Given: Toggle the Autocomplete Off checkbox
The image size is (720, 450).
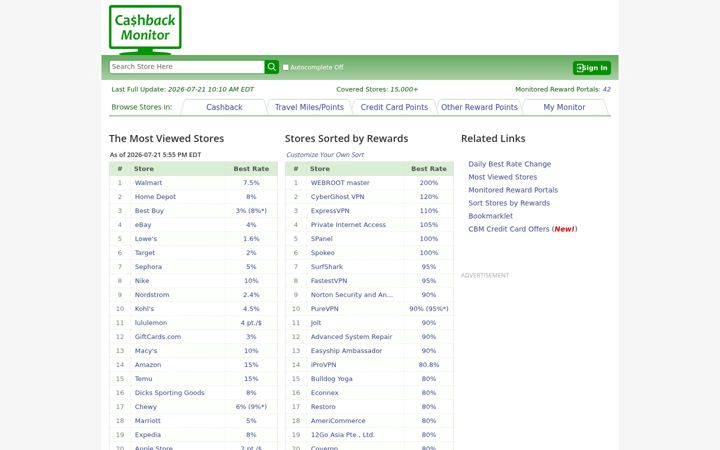Looking at the screenshot, I should [x=286, y=68].
